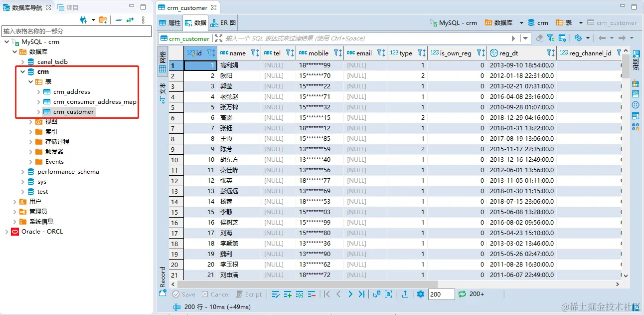Collapse the MySQL - crm connection node
Image resolution: width=644 pixels, height=315 pixels.
[x=6, y=42]
